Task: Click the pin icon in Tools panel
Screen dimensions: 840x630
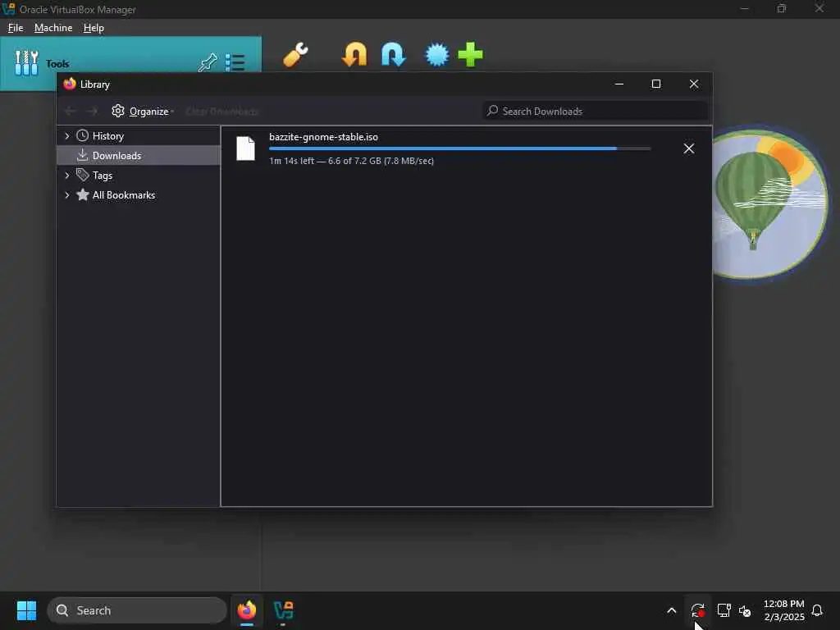Action: pos(208,62)
